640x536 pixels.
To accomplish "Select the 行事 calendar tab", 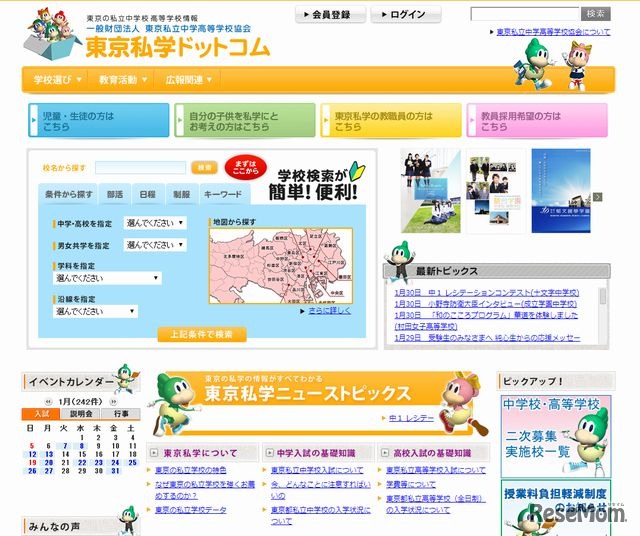I will [121, 414].
